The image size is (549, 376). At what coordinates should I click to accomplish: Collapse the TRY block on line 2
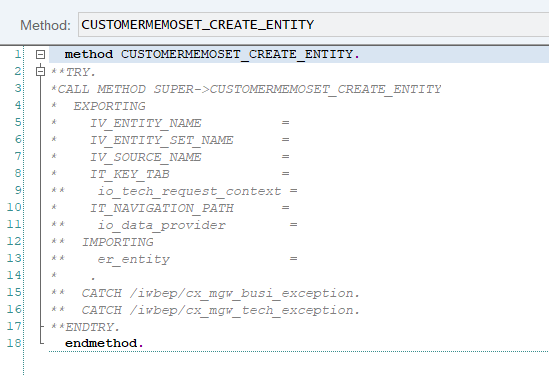[x=41, y=71]
